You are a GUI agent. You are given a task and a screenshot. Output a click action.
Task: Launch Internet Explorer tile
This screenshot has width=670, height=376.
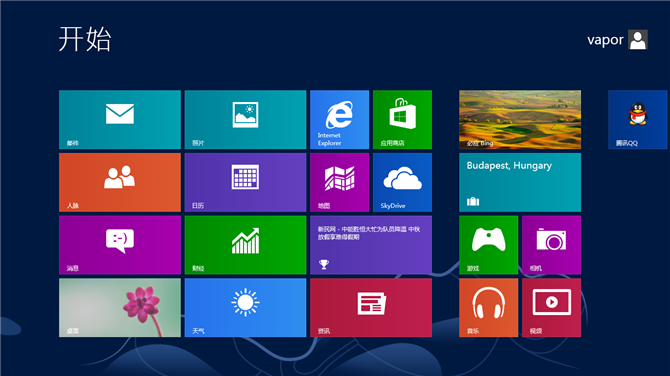coord(339,119)
